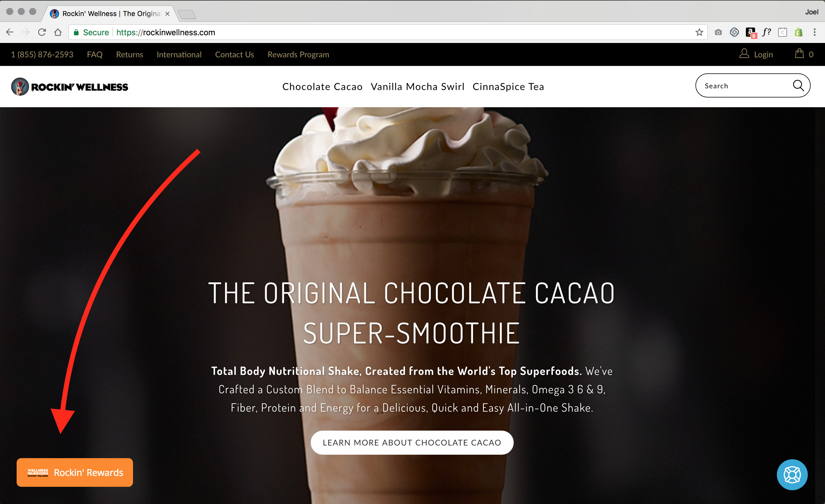This screenshot has width=825, height=504.
Task: Click the bookmark star icon in address bar
Action: (699, 32)
